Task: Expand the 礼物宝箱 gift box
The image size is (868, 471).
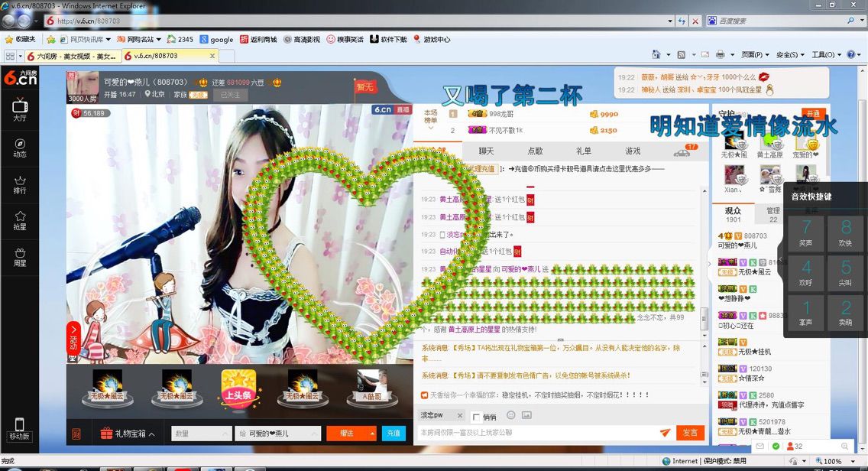Action: pos(128,434)
